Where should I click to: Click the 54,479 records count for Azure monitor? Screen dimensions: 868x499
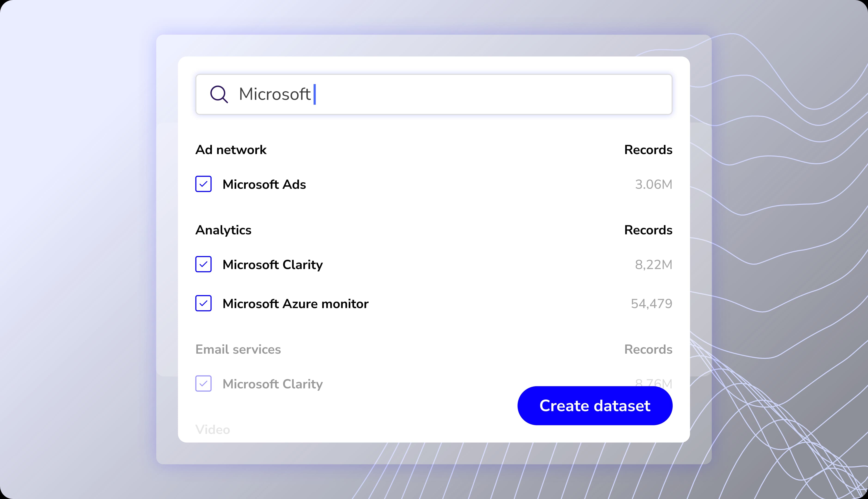coord(651,304)
